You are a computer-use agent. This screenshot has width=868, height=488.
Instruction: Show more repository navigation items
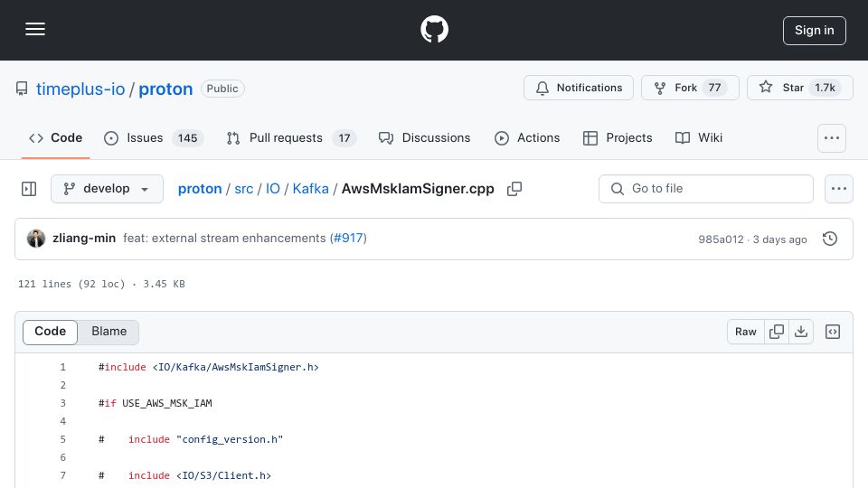(x=832, y=137)
